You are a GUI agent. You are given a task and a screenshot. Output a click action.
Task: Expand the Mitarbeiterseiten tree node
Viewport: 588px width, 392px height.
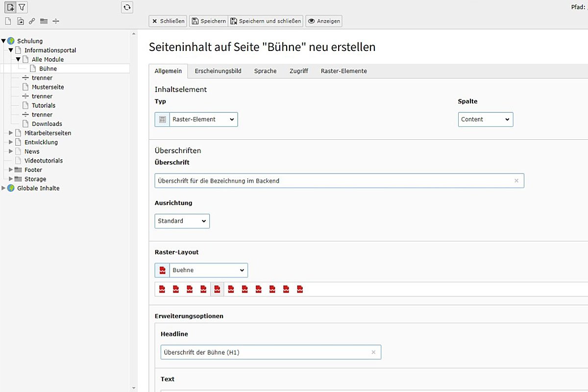click(10, 133)
